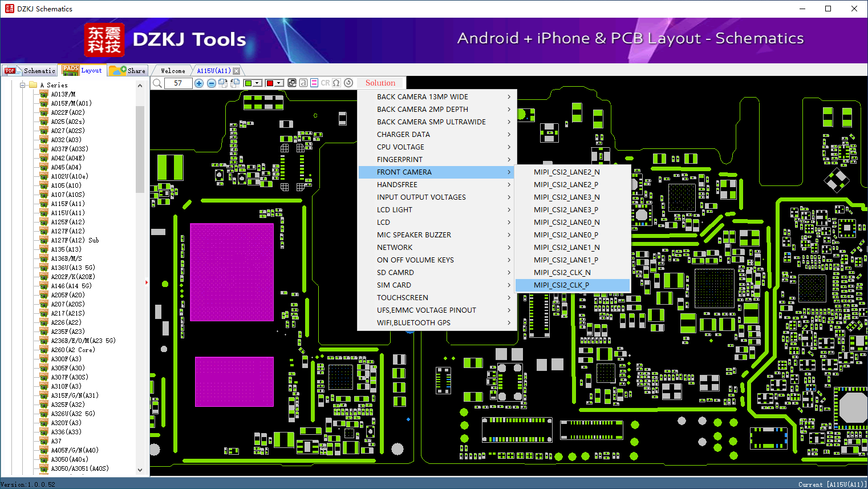
Task: Click the magnifier search icon beside zoom field
Action: coord(157,83)
